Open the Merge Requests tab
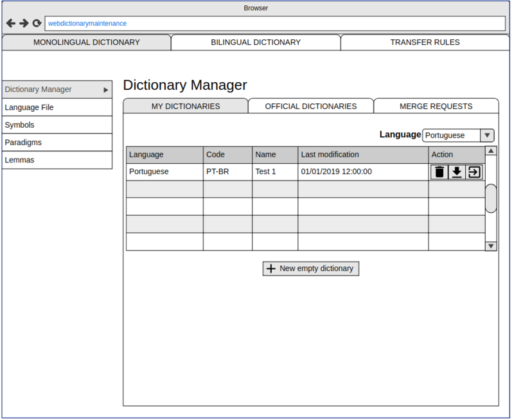The height and width of the screenshot is (420, 514). point(436,106)
